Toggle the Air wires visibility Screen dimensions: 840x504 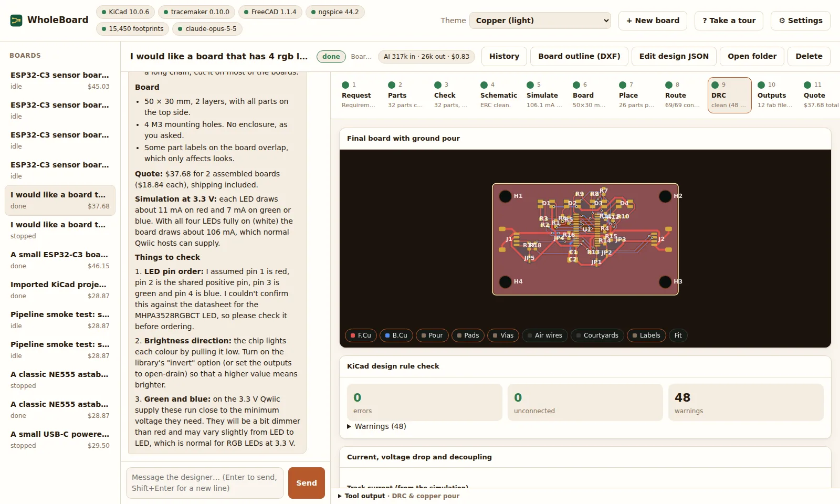pyautogui.click(x=544, y=335)
